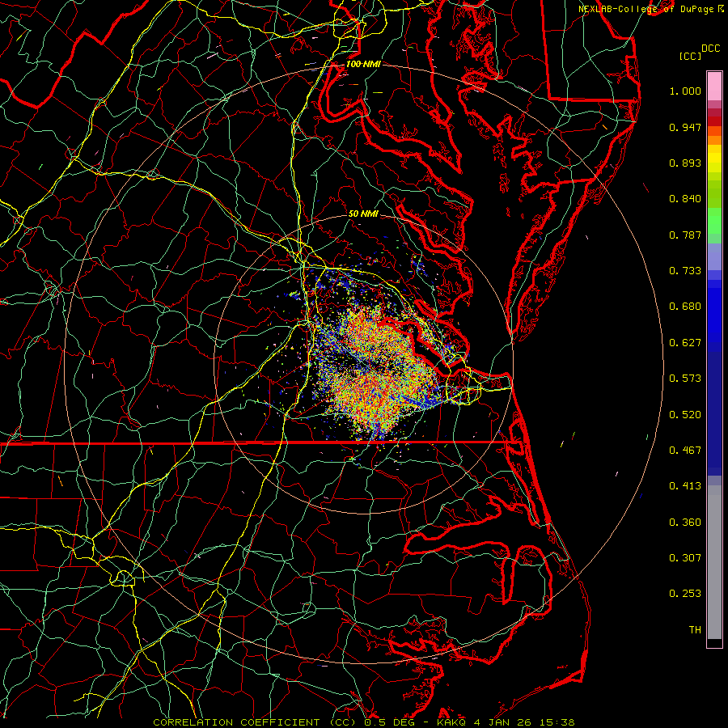Click the 4 JAN 26 15:38 timestamp
Viewport: 728px width, 728px height.
[524, 722]
